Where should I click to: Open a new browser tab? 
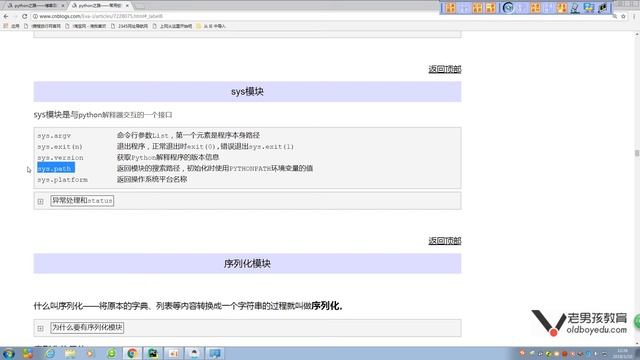pos(140,6)
